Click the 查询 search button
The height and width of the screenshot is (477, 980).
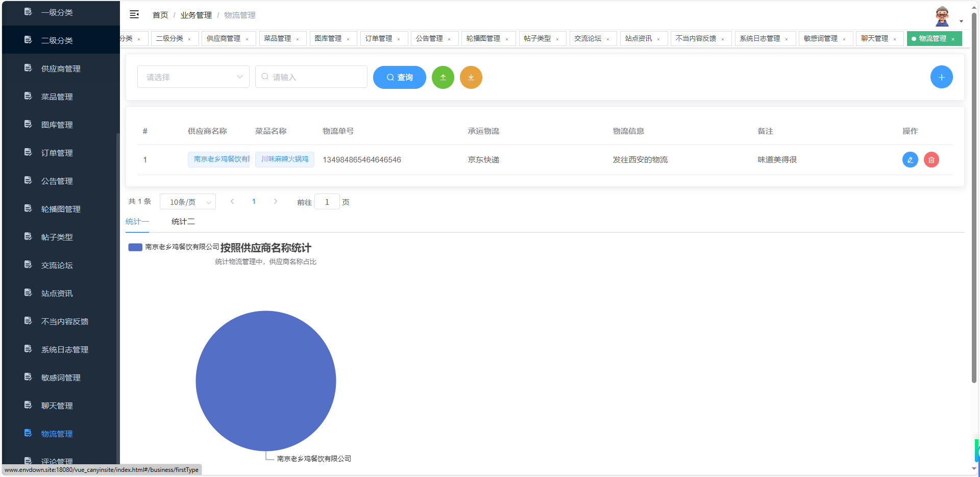[399, 77]
